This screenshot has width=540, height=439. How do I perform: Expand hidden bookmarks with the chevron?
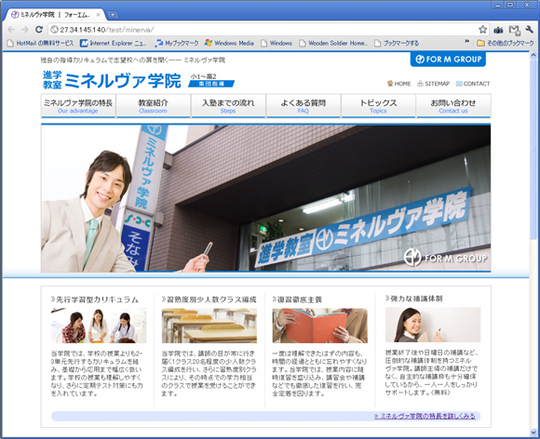pyautogui.click(x=467, y=42)
